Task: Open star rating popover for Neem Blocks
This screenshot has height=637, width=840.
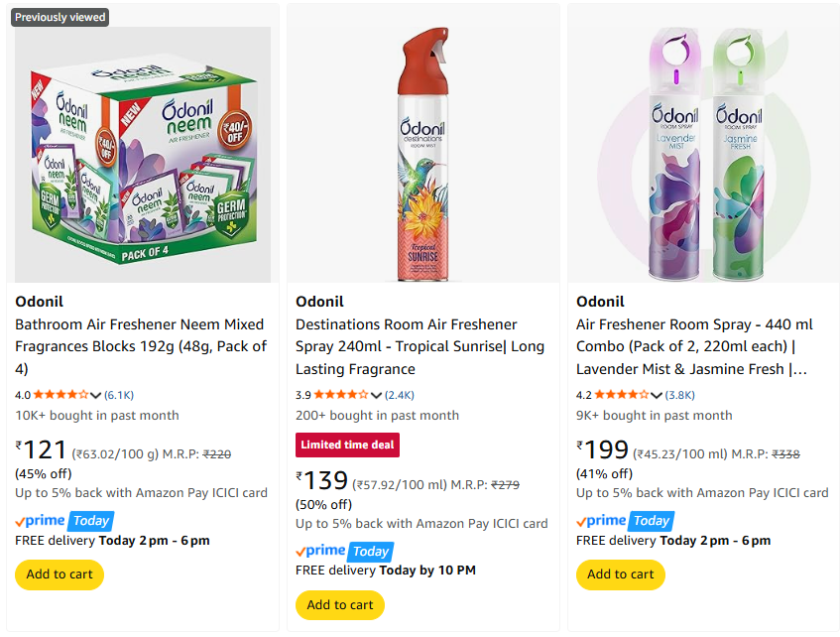Action: click(x=96, y=395)
